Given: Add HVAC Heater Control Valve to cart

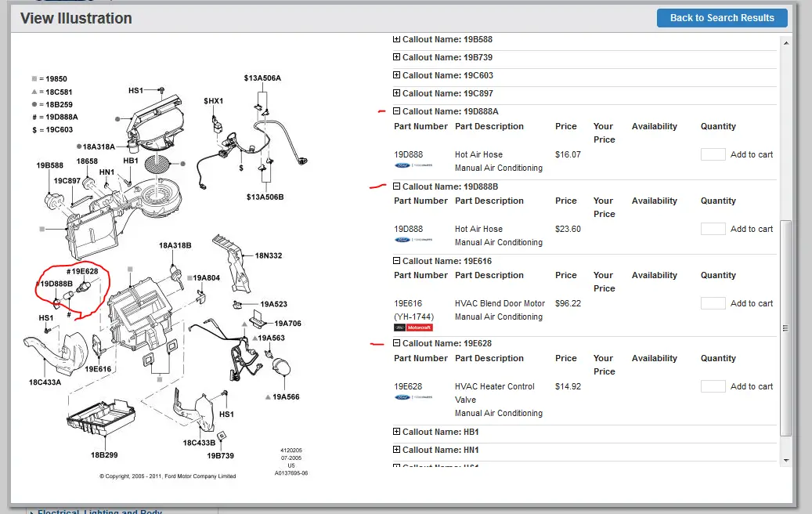Looking at the screenshot, I should pyautogui.click(x=752, y=386).
